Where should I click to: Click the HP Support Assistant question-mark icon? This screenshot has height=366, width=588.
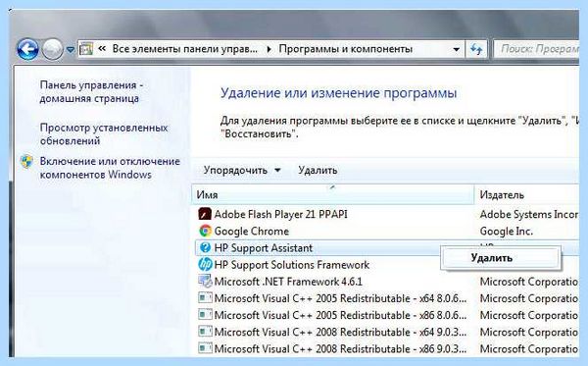205,247
